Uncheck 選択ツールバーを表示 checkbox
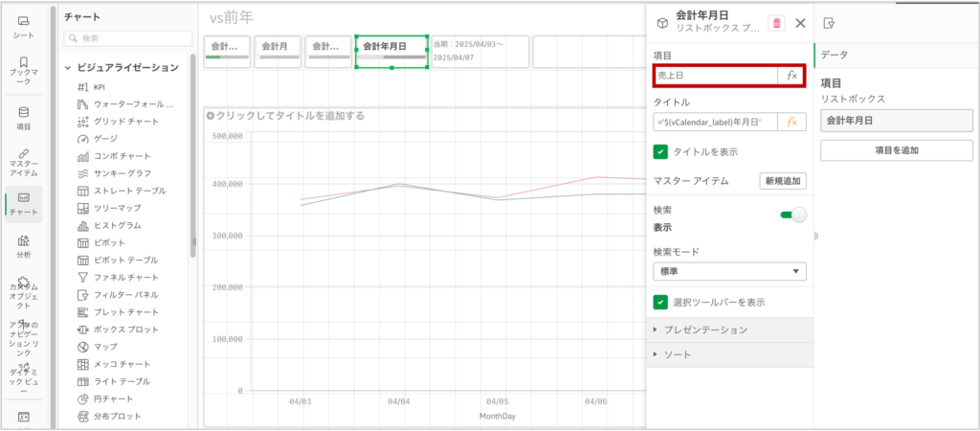Screen dimensions: 980x431 660,302
